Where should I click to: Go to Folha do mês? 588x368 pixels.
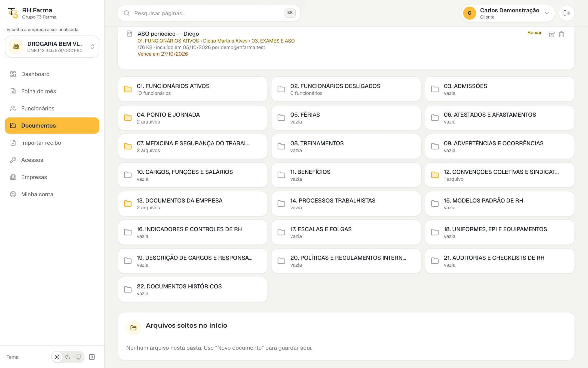point(52,91)
